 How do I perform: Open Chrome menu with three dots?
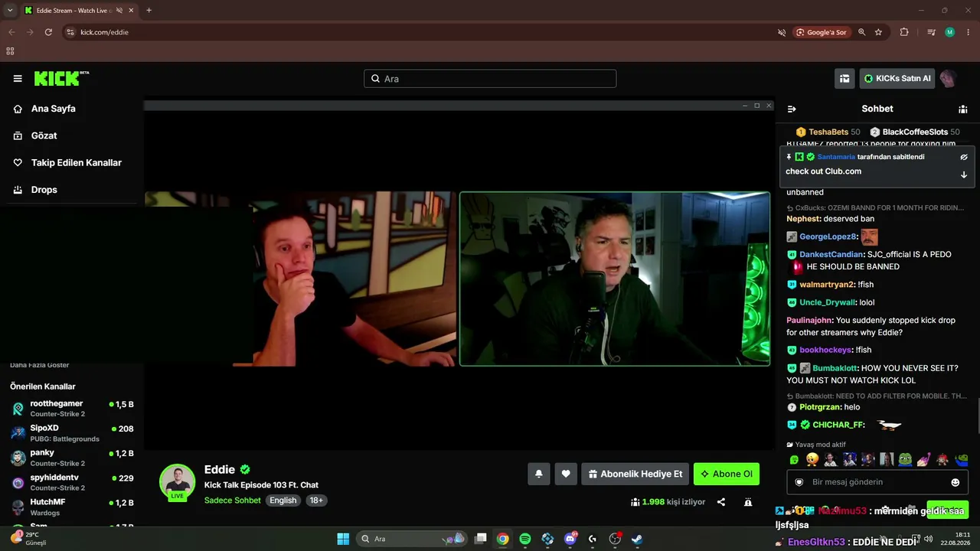[968, 32]
